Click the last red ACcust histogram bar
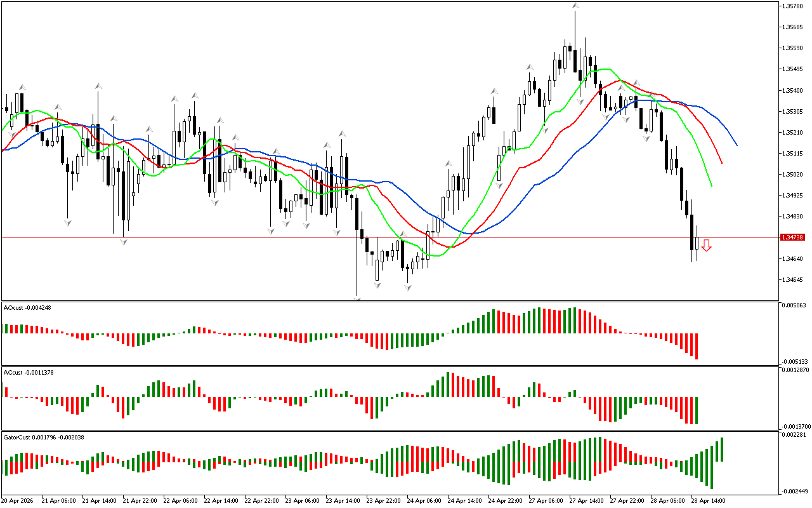The image size is (812, 508). (x=697, y=410)
